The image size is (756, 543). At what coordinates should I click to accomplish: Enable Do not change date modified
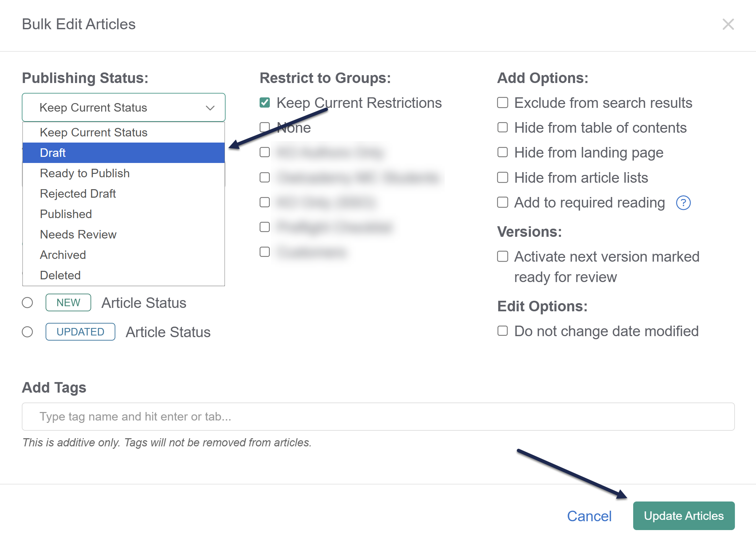point(503,331)
